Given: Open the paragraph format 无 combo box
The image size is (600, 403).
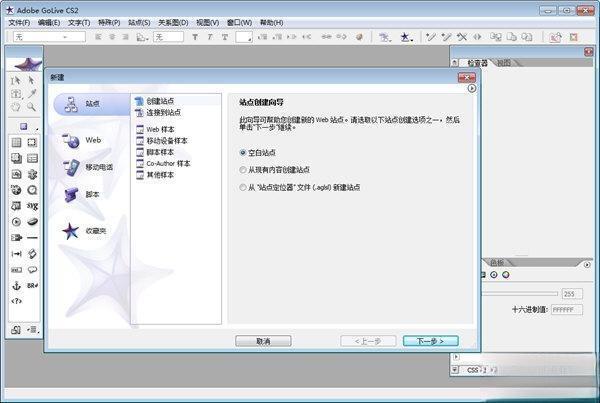Looking at the screenshot, I should [49, 37].
